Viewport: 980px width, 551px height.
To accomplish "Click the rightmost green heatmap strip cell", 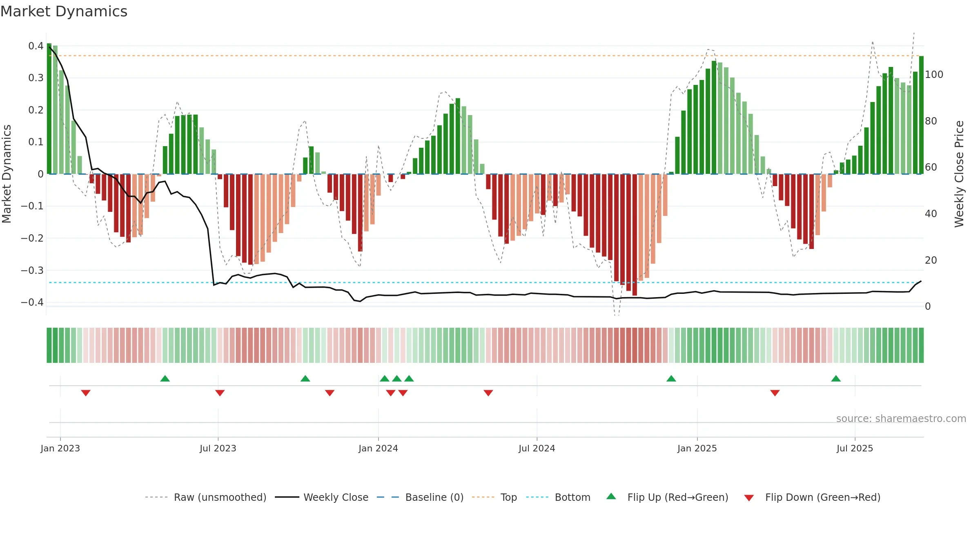I will coord(922,345).
